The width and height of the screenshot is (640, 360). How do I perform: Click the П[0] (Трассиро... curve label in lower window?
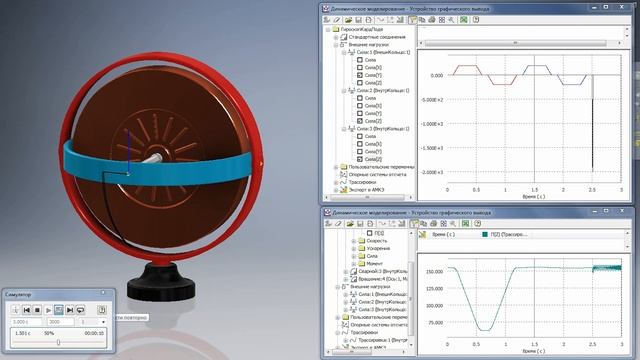point(509,234)
